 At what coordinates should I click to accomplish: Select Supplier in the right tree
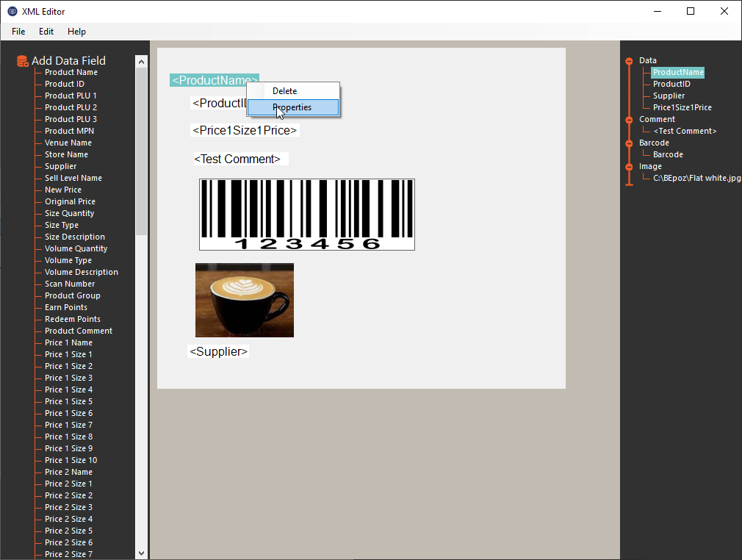(x=669, y=96)
